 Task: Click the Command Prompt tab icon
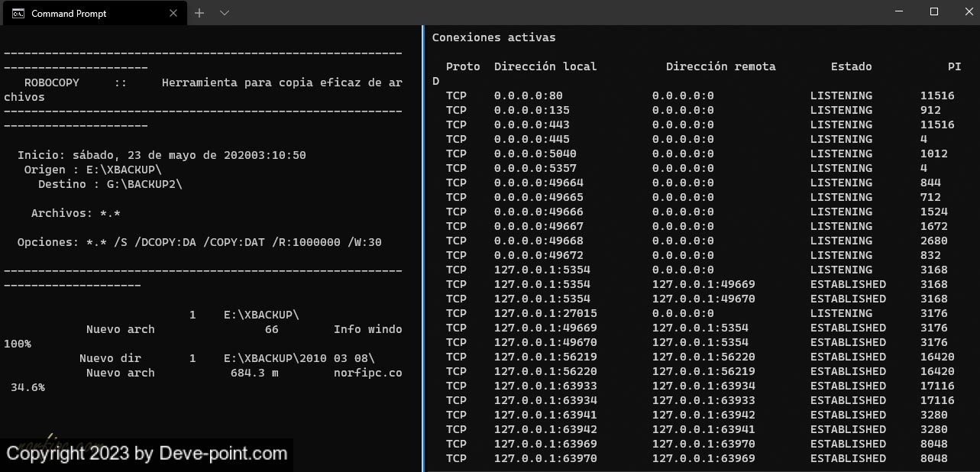[18, 13]
